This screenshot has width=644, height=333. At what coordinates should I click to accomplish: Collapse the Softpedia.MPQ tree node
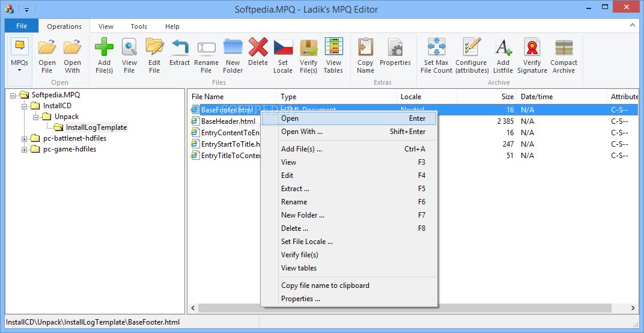pos(13,96)
